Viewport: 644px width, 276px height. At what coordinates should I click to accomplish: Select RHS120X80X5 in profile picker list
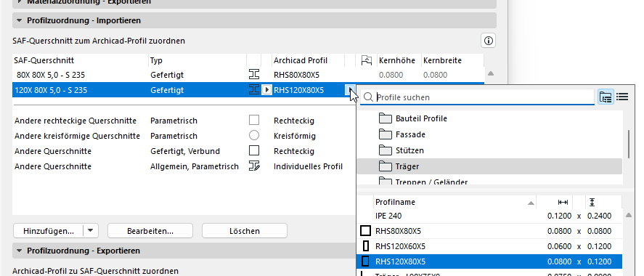pos(489,261)
